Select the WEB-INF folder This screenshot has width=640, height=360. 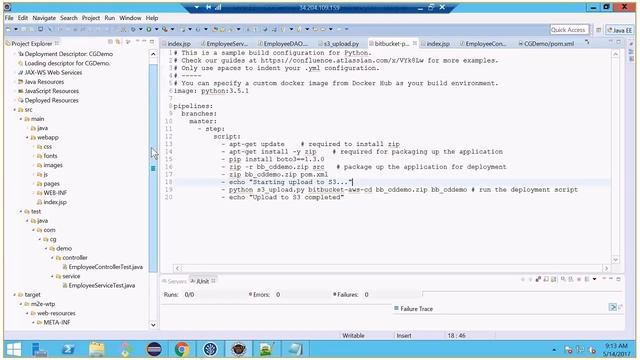point(52,193)
